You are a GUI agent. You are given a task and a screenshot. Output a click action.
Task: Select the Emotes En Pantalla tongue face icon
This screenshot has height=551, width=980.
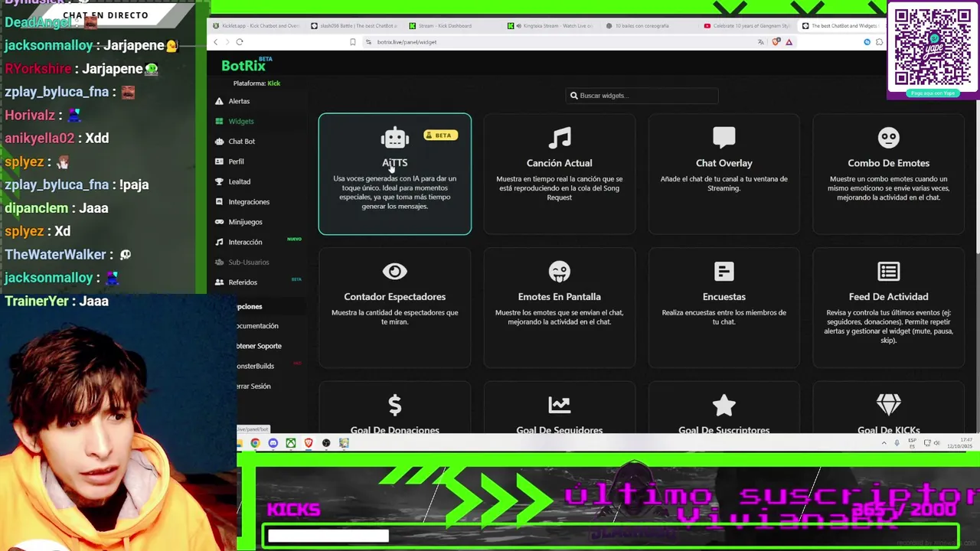point(560,272)
